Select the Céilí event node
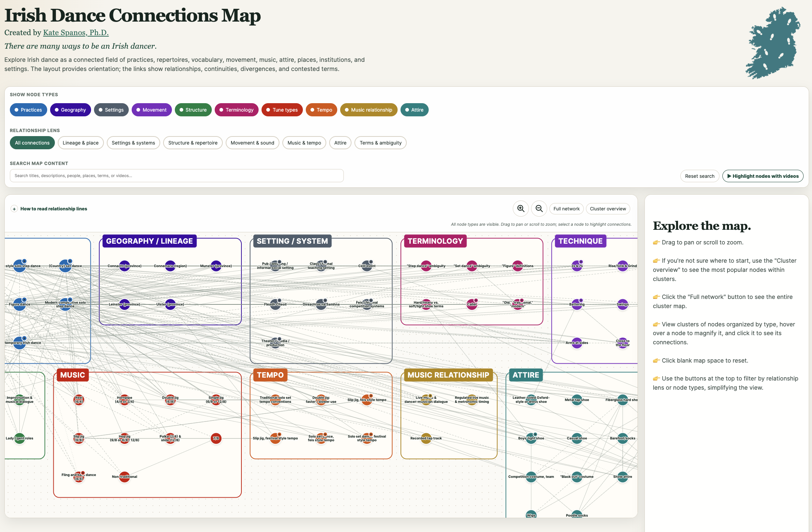This screenshot has width=812, height=532. [367, 266]
